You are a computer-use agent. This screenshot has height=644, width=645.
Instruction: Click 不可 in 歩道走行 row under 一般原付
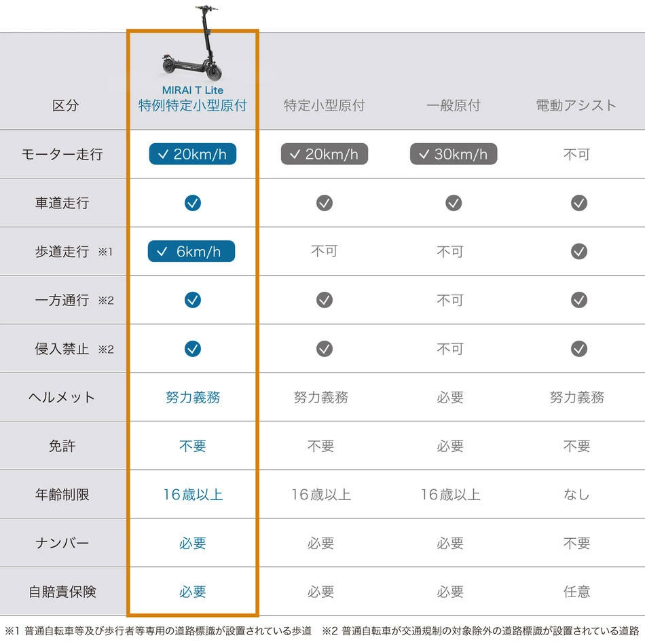[x=450, y=252]
